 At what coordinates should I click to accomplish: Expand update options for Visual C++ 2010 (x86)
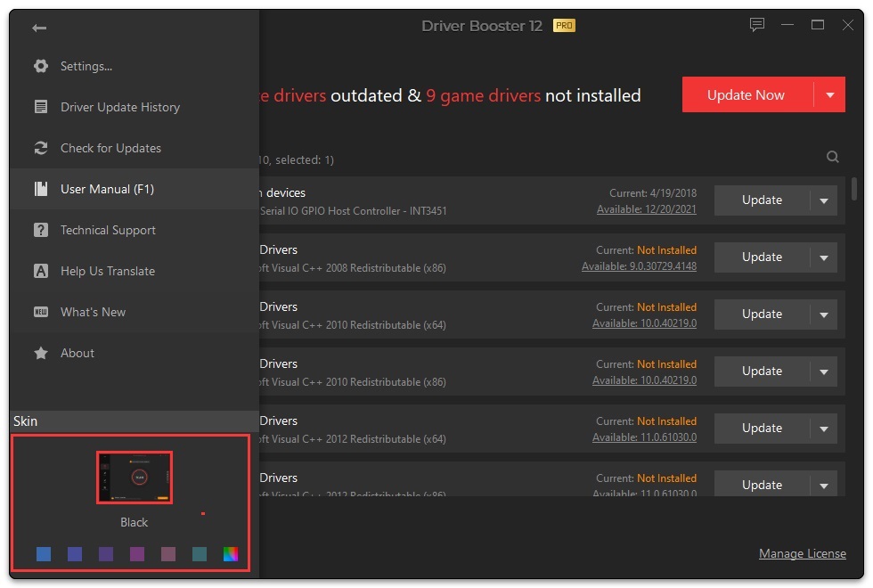(x=823, y=372)
